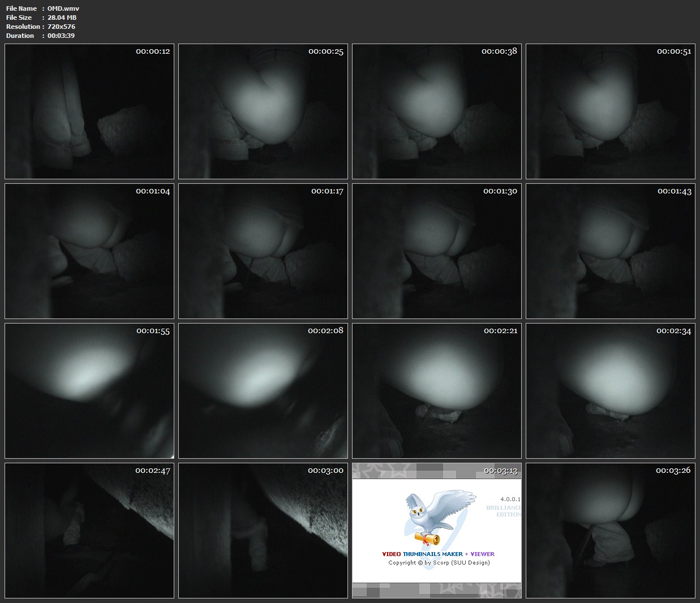Open the frame at 00:02:08
This screenshot has width=700, height=603.
(x=263, y=391)
